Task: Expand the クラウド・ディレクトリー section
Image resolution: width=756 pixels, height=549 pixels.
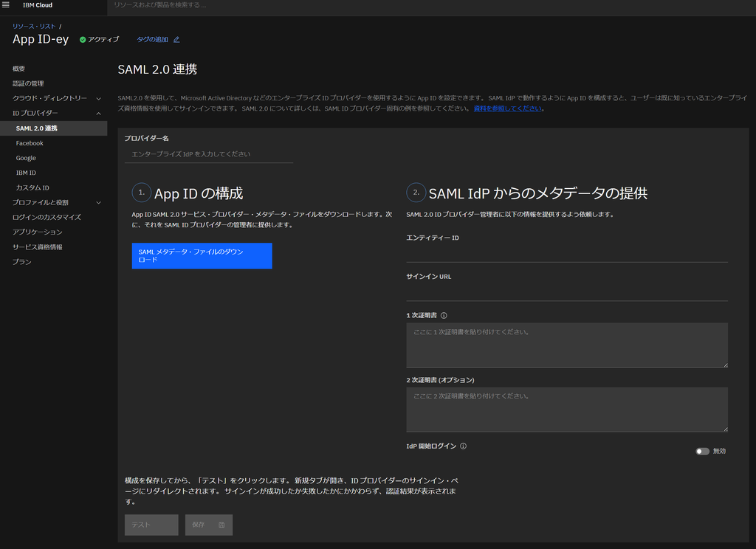Action: 98,98
